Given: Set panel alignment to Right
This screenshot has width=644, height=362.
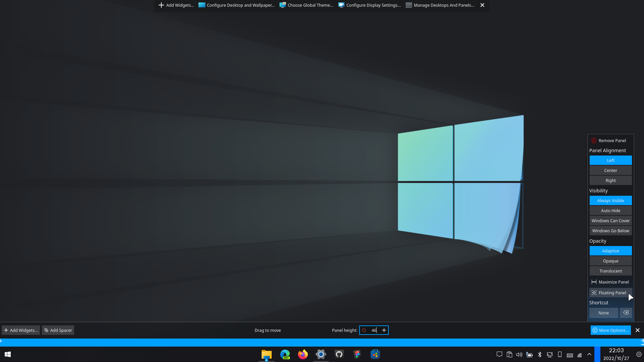Looking at the screenshot, I should [610, 180].
